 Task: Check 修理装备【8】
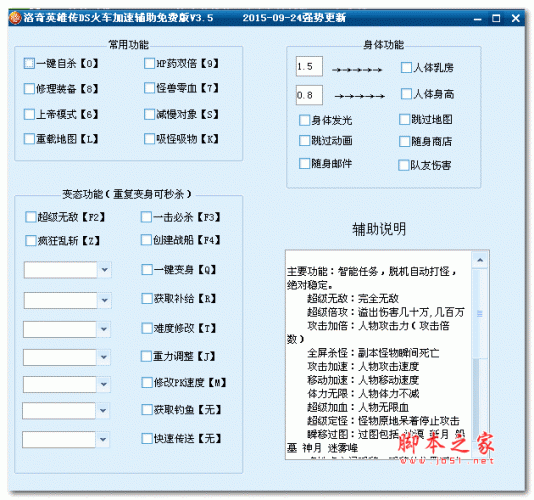pyautogui.click(x=29, y=89)
